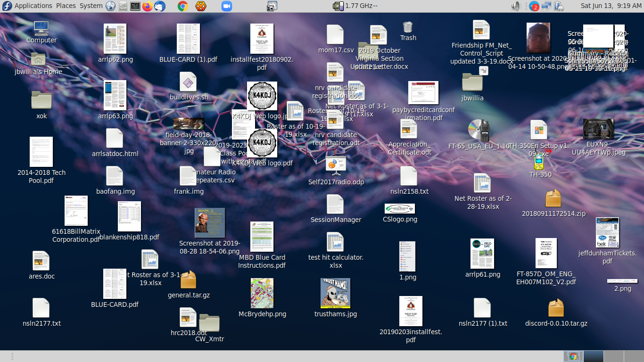
Task: Click the network connection tray icon
Action: [546, 6]
